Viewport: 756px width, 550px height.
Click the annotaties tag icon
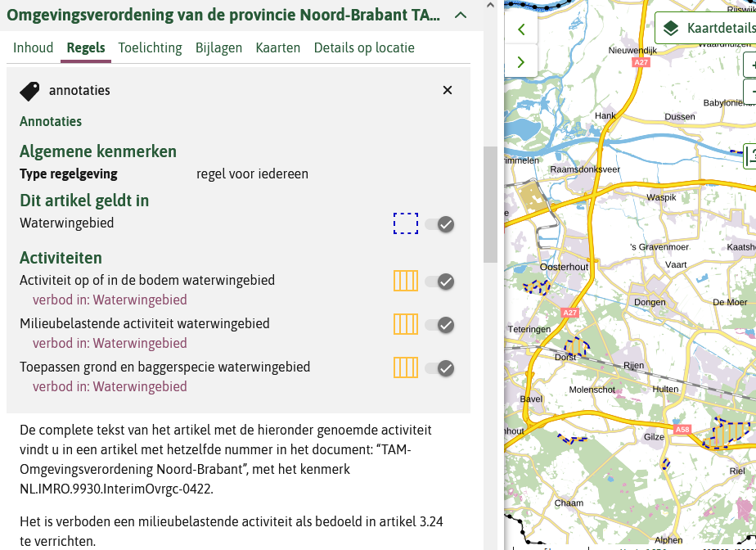point(30,91)
